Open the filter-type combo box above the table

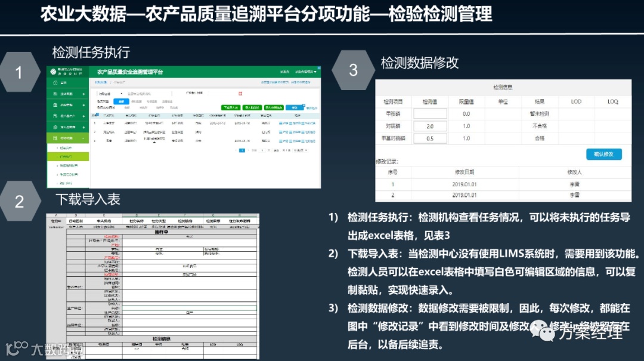click(x=110, y=94)
